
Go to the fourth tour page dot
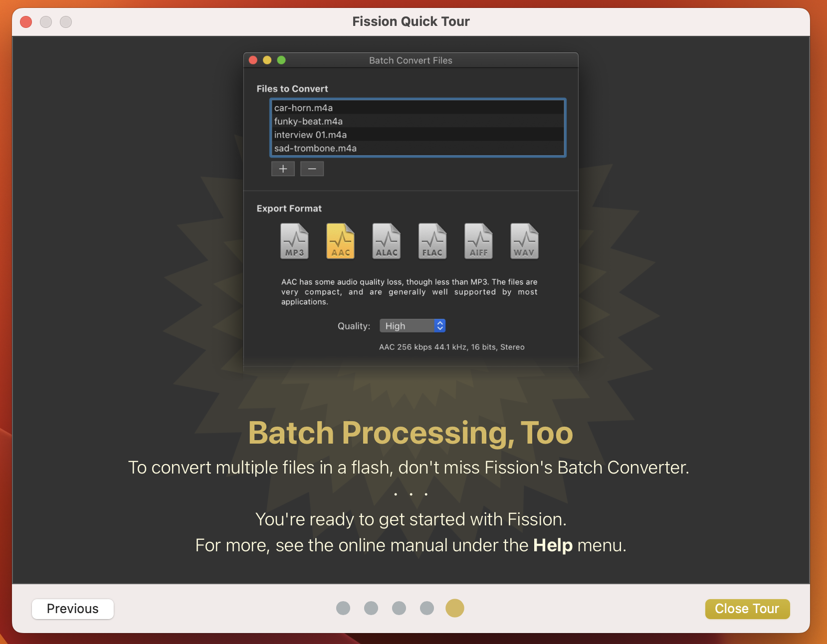tap(427, 608)
